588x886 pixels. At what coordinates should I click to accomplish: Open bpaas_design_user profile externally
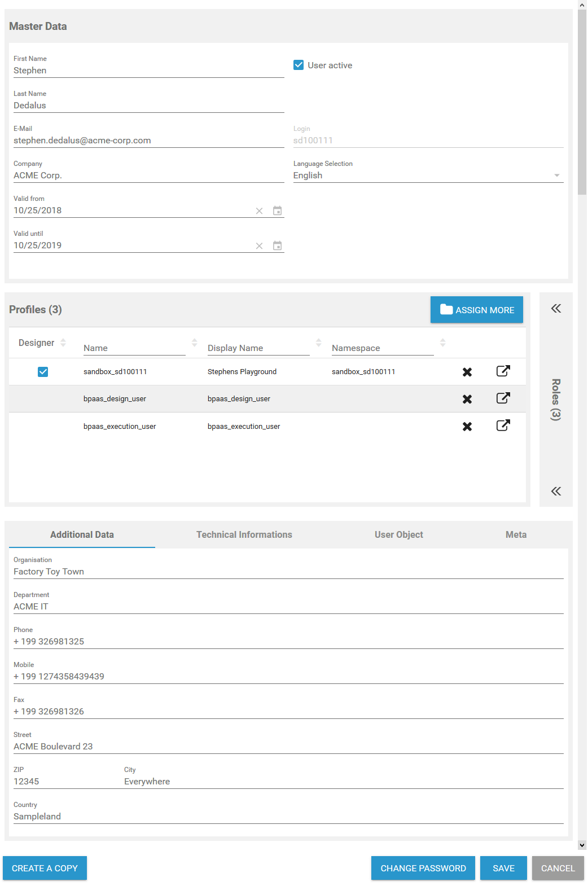(x=503, y=398)
